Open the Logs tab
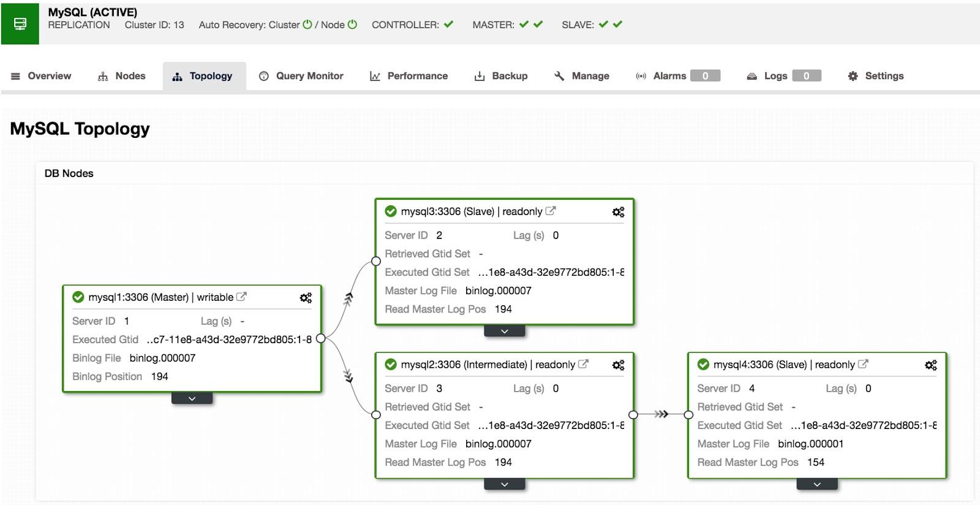980x505 pixels. [x=775, y=76]
